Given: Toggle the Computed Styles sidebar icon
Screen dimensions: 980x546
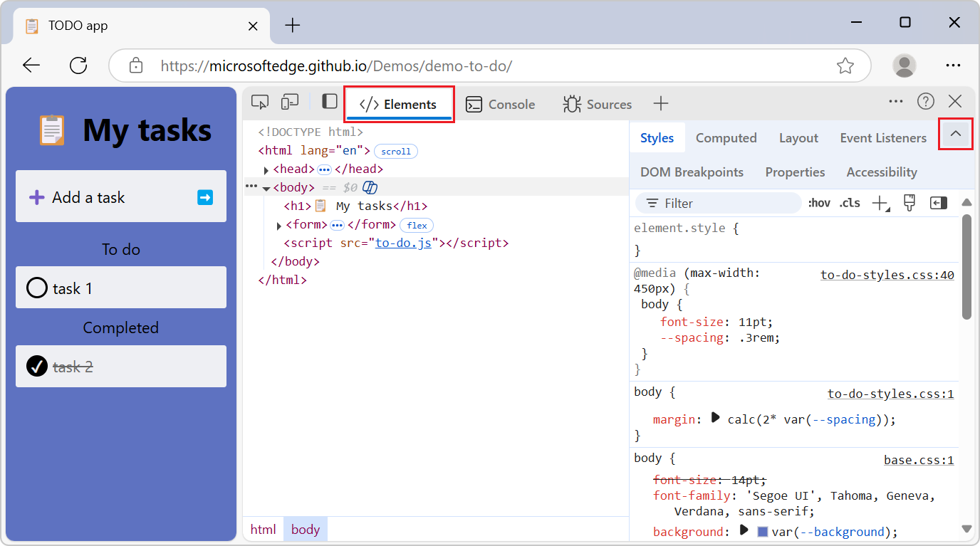Looking at the screenshot, I should 938,203.
